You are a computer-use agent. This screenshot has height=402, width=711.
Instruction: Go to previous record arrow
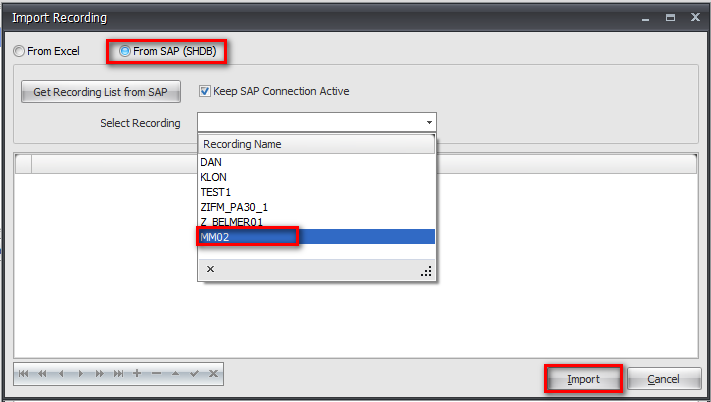(x=61, y=374)
